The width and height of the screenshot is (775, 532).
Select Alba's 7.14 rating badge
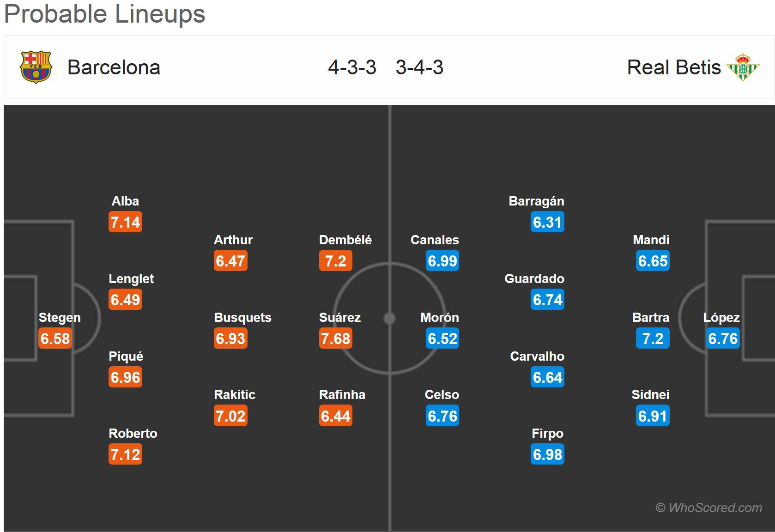coord(125,222)
